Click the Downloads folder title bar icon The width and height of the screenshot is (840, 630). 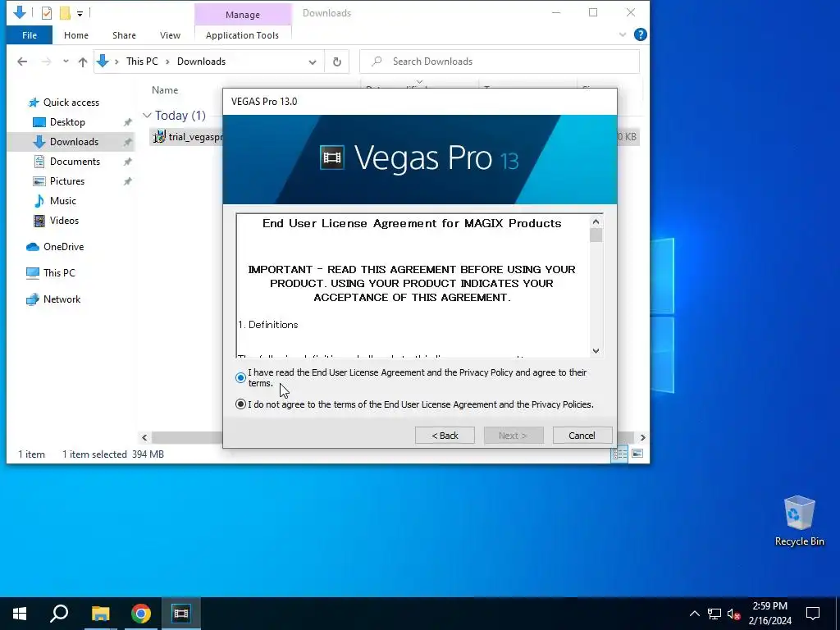pos(20,12)
